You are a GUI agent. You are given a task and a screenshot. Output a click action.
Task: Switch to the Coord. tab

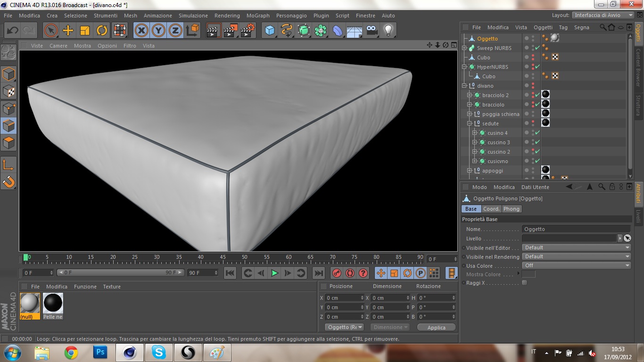click(491, 209)
